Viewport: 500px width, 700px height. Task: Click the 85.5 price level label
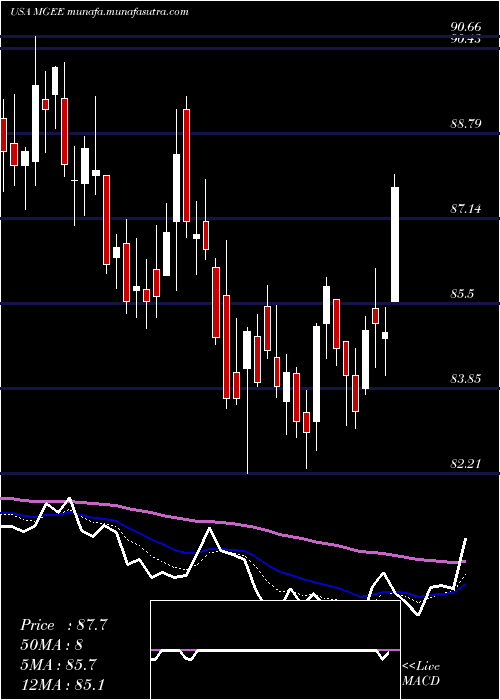coord(462,293)
